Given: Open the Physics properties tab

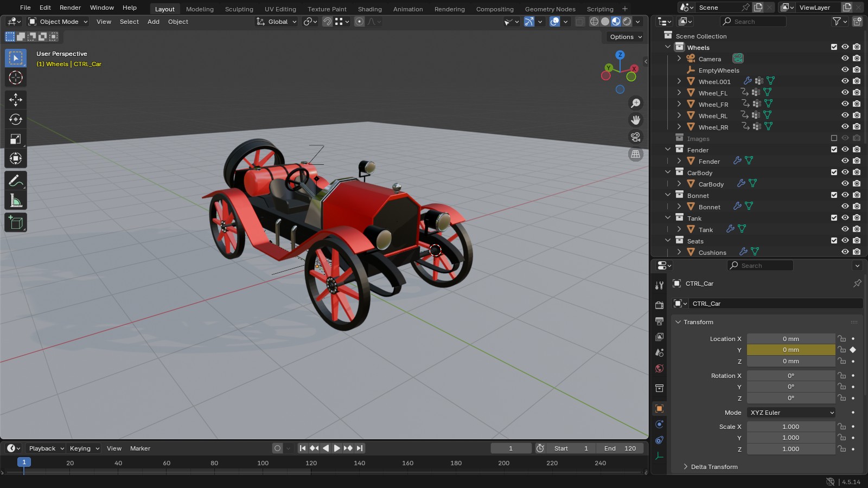Looking at the screenshot, I should tap(659, 424).
